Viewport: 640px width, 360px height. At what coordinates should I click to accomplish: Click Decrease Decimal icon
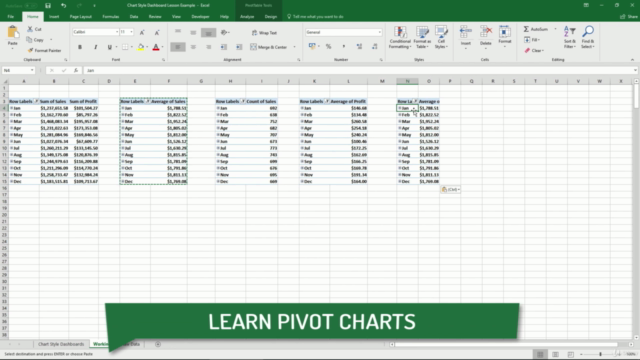tap(375, 47)
